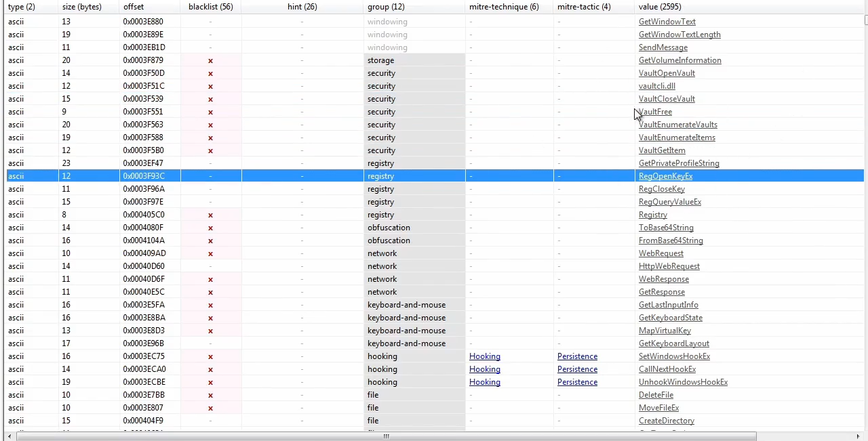Click the VaultCloseVault link
Image resolution: width=868 pixels, height=441 pixels.
pyautogui.click(x=667, y=99)
